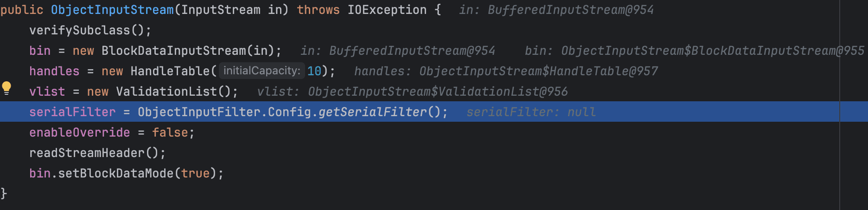Click the IOException in throws clause
The image size is (868, 210).
pyautogui.click(x=387, y=10)
